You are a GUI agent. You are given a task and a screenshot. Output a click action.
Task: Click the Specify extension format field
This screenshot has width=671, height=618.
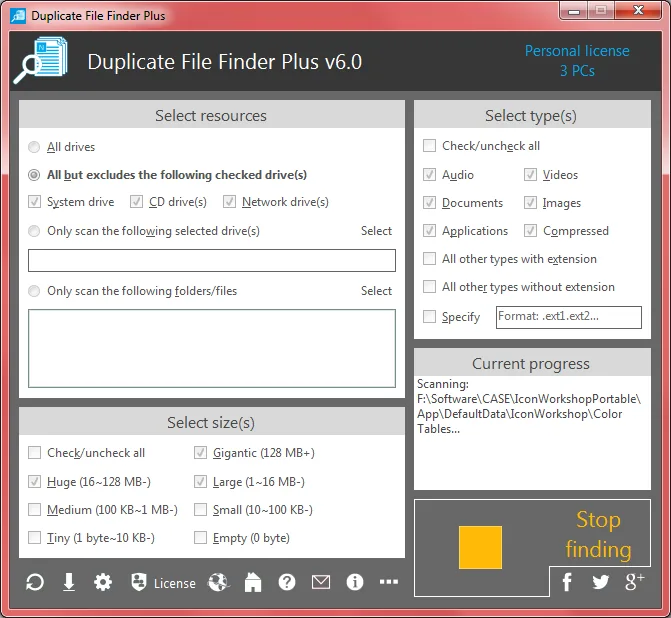point(569,317)
